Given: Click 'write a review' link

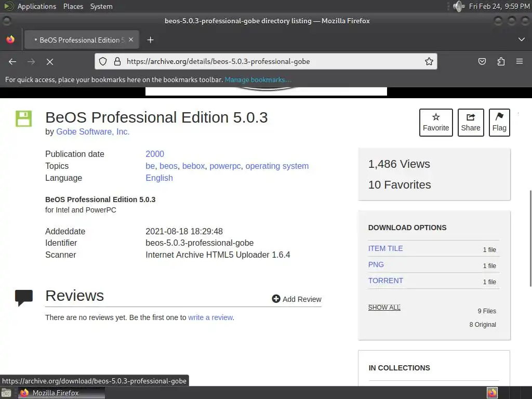Looking at the screenshot, I should (210, 317).
